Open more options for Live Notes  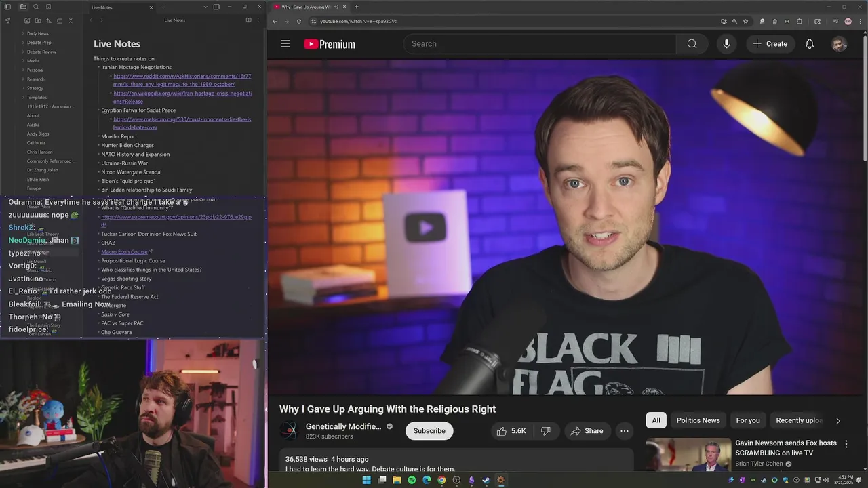point(258,20)
